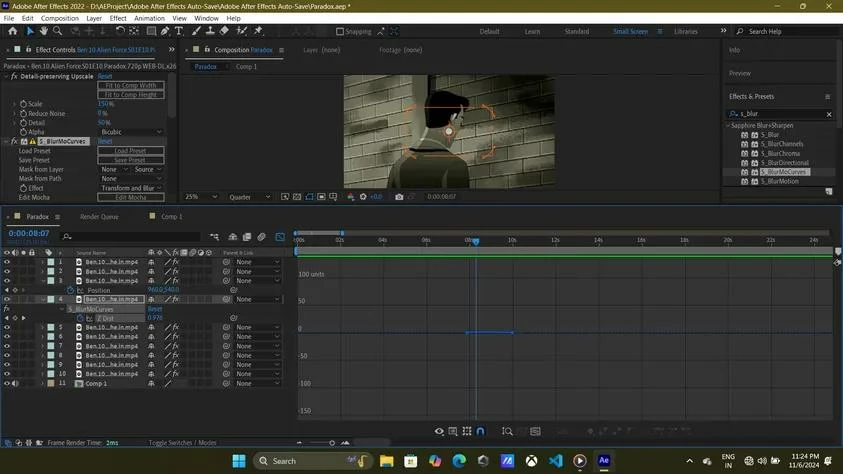Click the Graph Editor button in timeline
The width and height of the screenshot is (843, 474).
[x=280, y=236]
